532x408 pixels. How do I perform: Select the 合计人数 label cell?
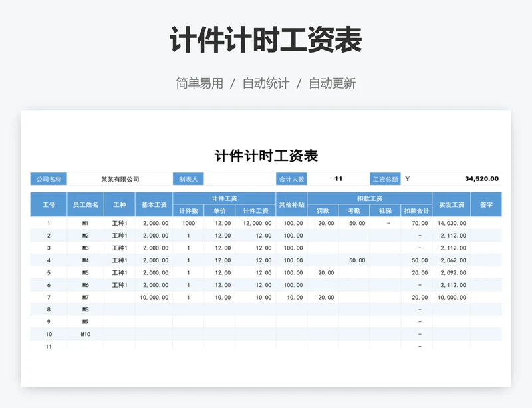291,179
